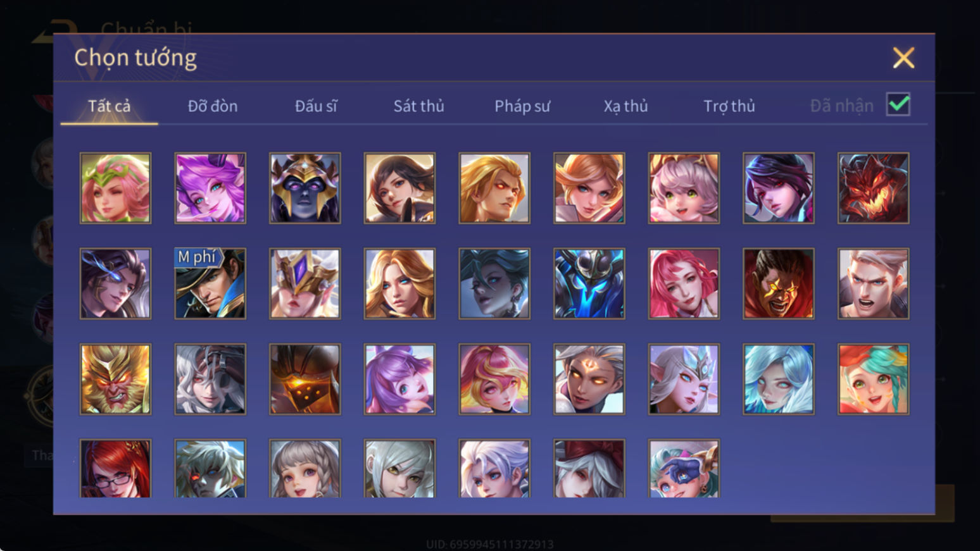Choose the girl with goggles on forehead

pyautogui.click(x=684, y=468)
